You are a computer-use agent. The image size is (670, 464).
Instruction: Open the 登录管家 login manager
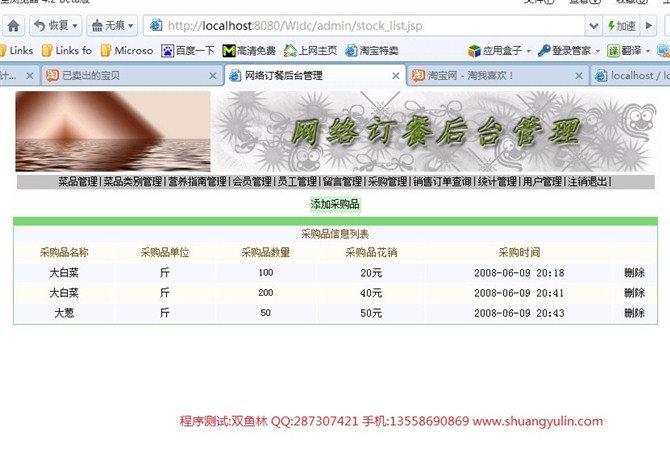(x=565, y=51)
